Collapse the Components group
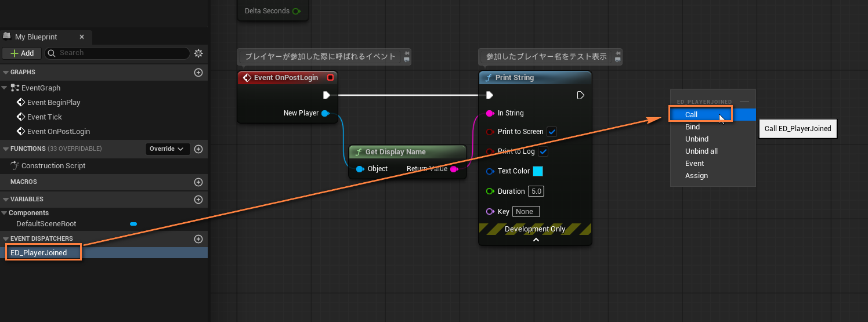Image resolution: width=868 pixels, height=322 pixels. (x=5, y=213)
